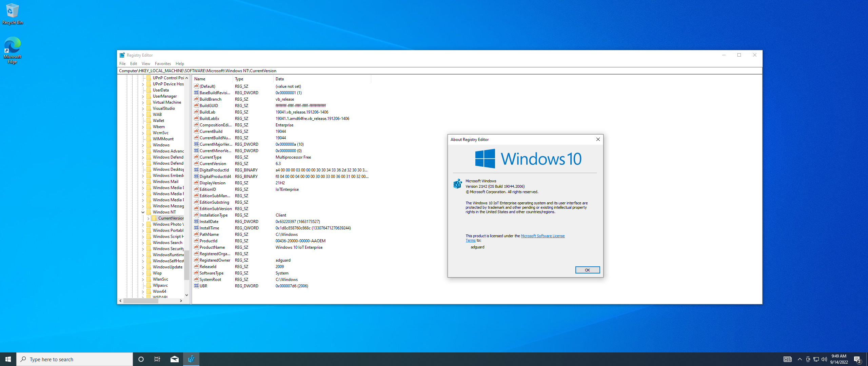Image resolution: width=868 pixels, height=366 pixels.
Task: Click the regedit icon in About dialog
Action: (458, 184)
